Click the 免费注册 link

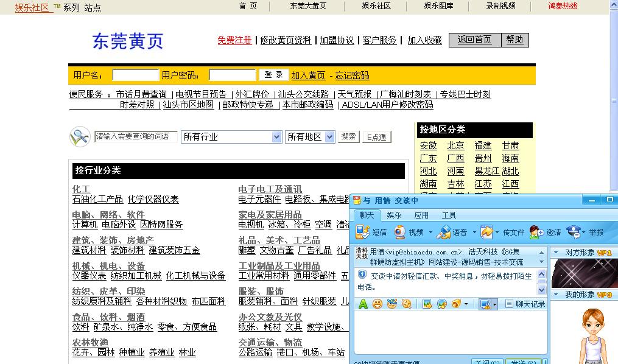[234, 40]
